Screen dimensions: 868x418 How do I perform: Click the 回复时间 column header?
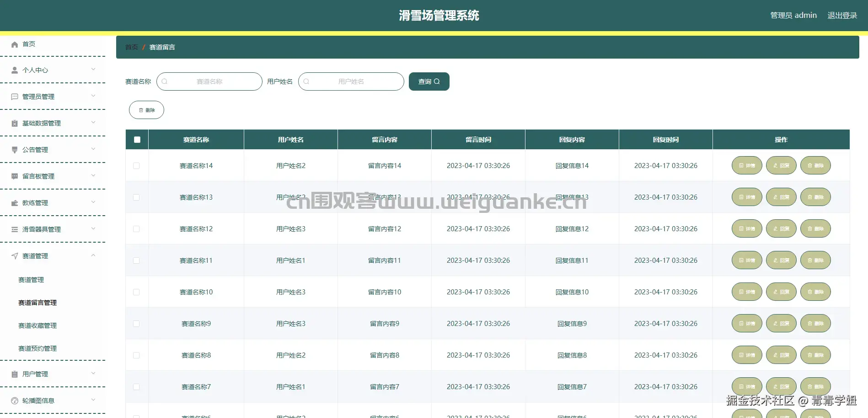[666, 140]
